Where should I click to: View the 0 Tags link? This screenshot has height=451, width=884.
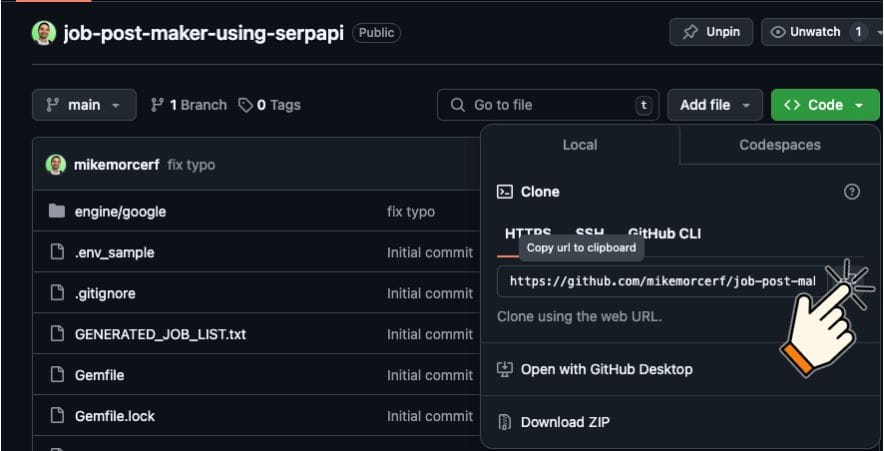269,105
